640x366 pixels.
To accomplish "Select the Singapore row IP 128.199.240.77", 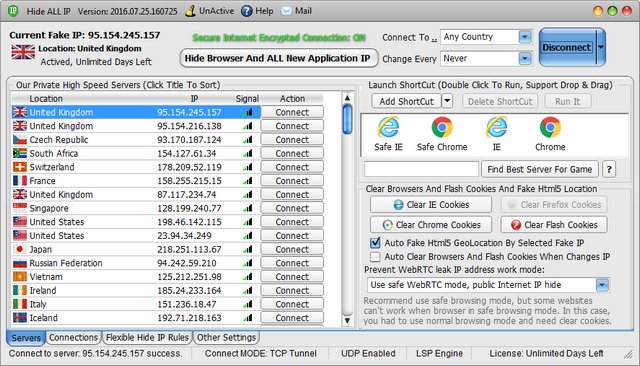I will 136,208.
